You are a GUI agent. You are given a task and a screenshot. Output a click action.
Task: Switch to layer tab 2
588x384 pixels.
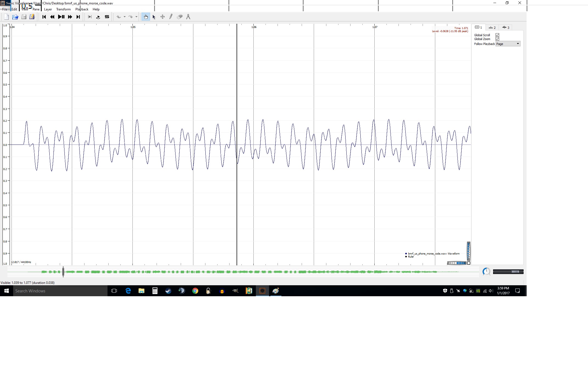coord(492,27)
